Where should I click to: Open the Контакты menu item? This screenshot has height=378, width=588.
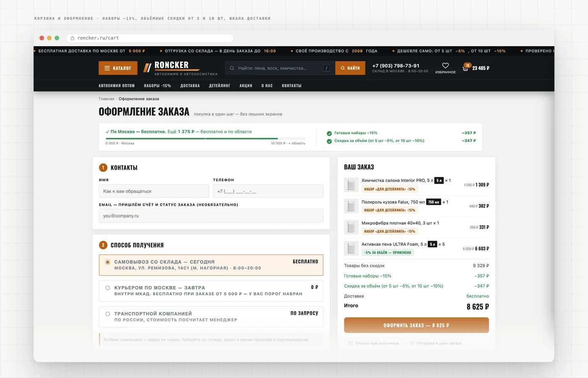(x=291, y=86)
